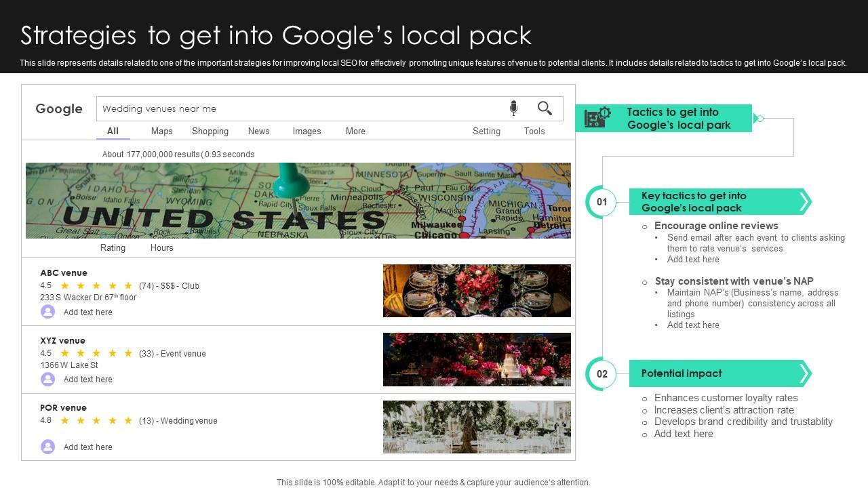
Task: Open the Tools option
Action: 534,131
